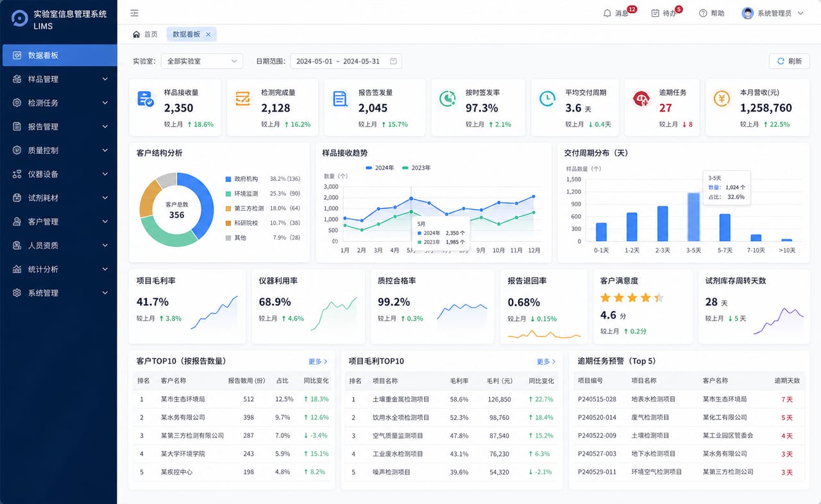Toggle the 2024年 legend series

click(x=380, y=168)
